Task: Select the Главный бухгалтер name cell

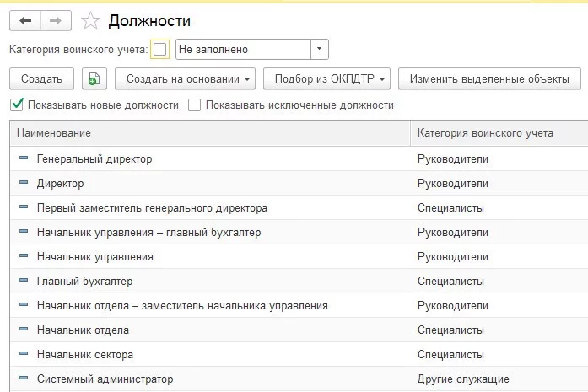Action: [x=84, y=281]
